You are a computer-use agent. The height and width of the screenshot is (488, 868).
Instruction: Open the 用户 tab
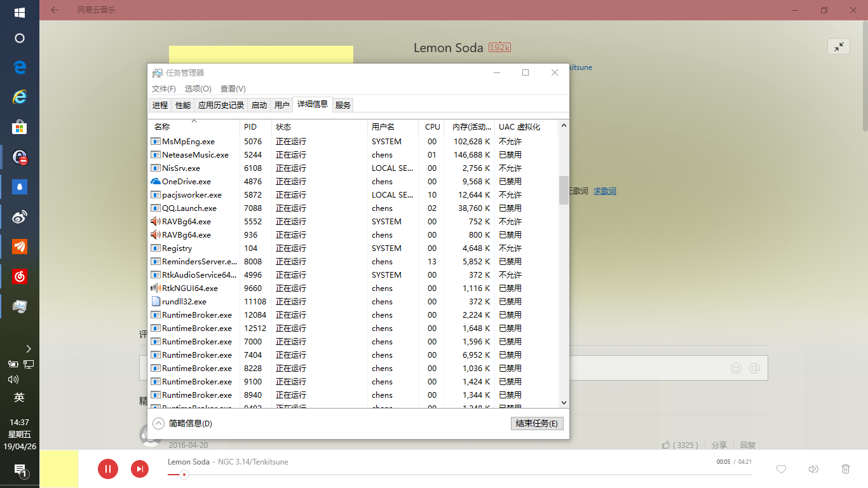coord(281,105)
